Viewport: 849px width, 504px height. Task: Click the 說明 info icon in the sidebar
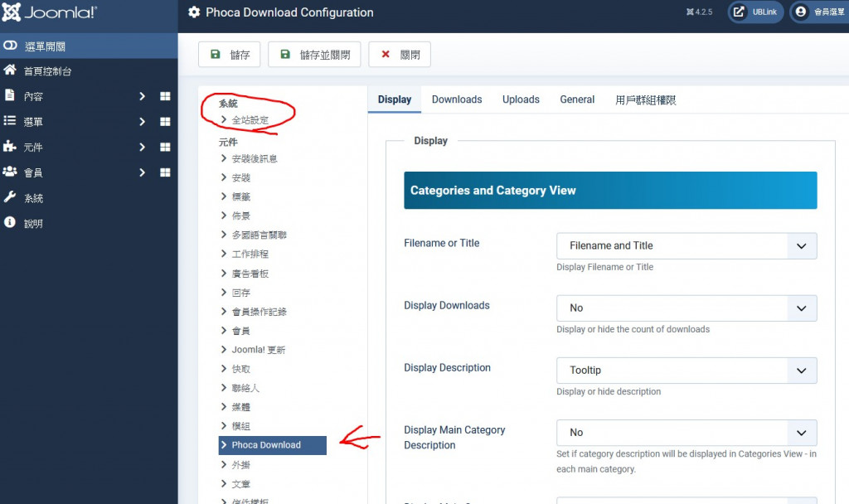pyautogui.click(x=10, y=222)
